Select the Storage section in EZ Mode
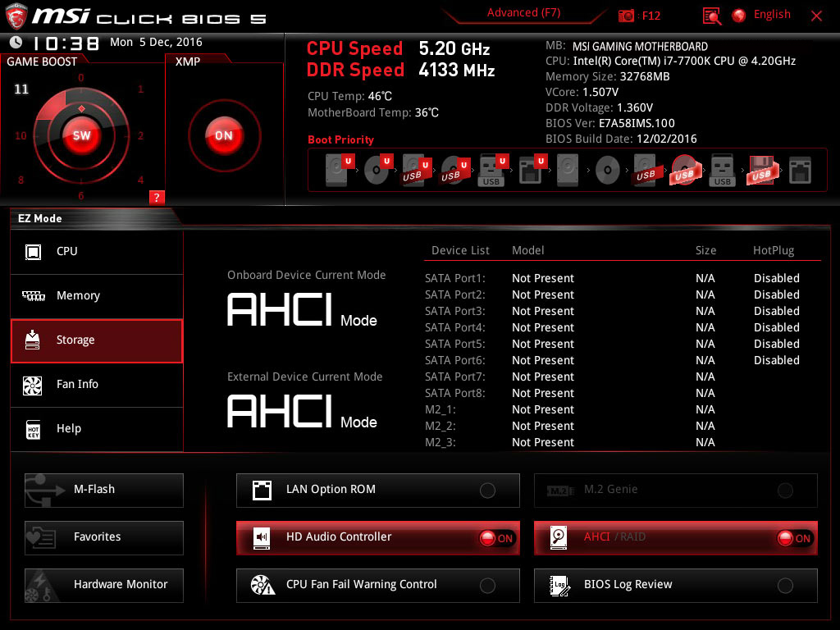The width and height of the screenshot is (840, 630). click(x=97, y=340)
